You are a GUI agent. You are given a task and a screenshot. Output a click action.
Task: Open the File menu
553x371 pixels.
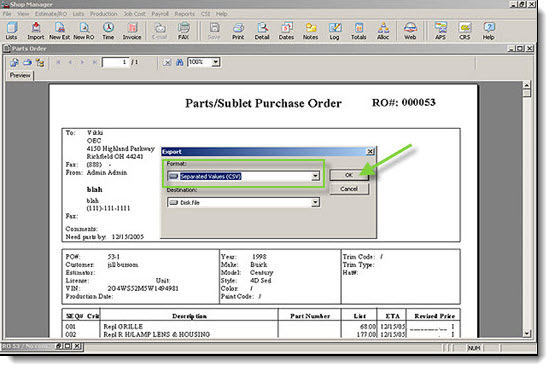coord(7,14)
